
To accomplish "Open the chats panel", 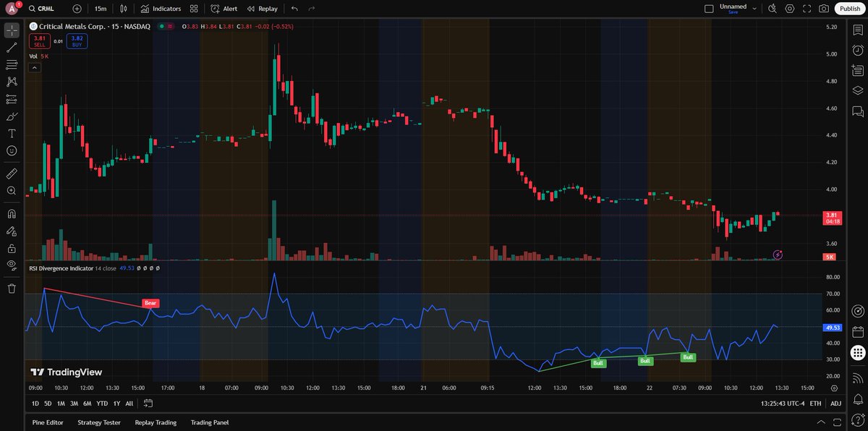I will pyautogui.click(x=858, y=111).
